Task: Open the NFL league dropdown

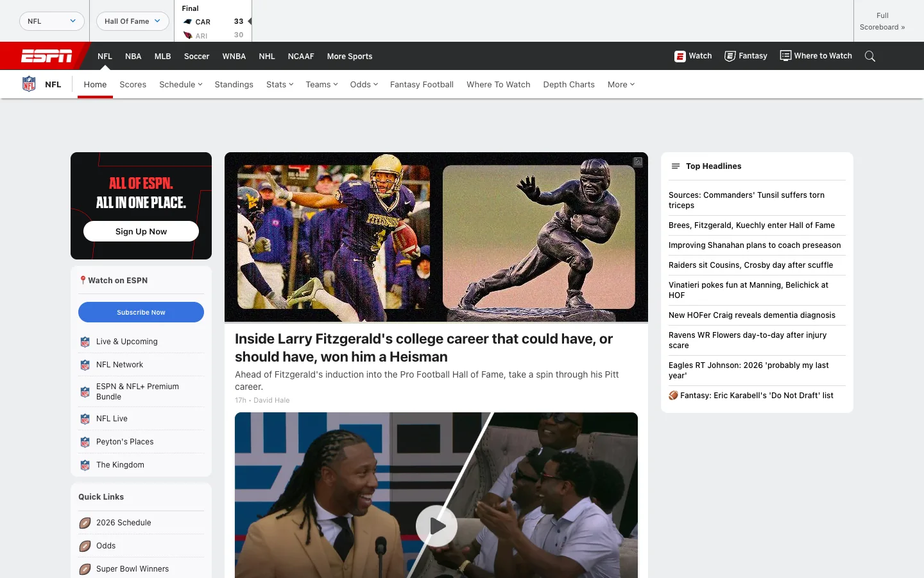Action: pos(52,21)
